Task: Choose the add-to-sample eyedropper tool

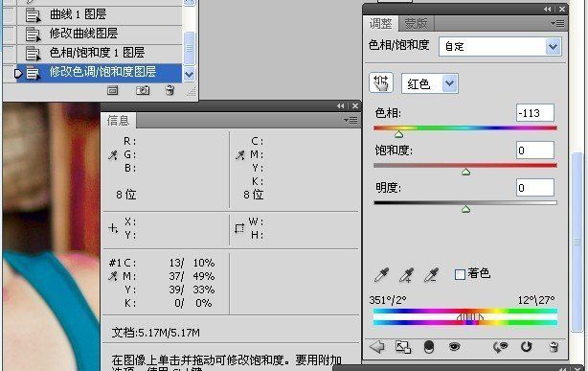Action: tap(406, 275)
